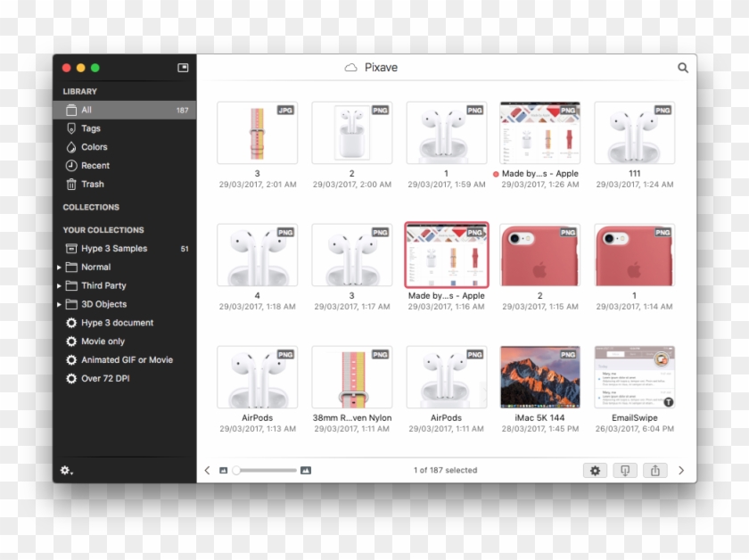Toggle the sidebar layout icon in the title bar

183,68
